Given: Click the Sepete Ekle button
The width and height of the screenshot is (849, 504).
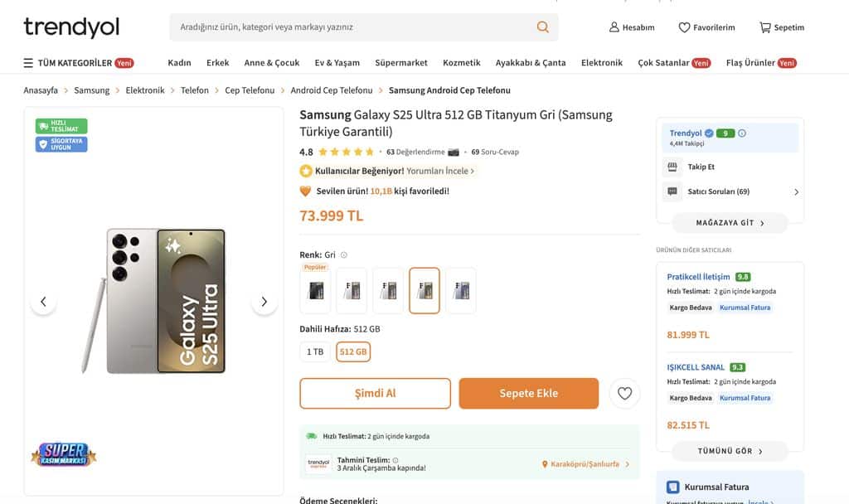Looking at the screenshot, I should point(528,394).
